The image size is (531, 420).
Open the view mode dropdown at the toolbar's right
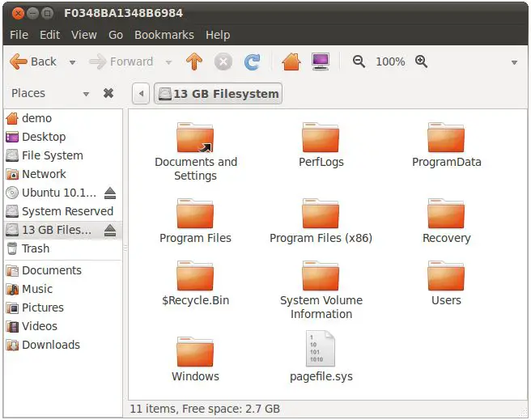coord(514,62)
